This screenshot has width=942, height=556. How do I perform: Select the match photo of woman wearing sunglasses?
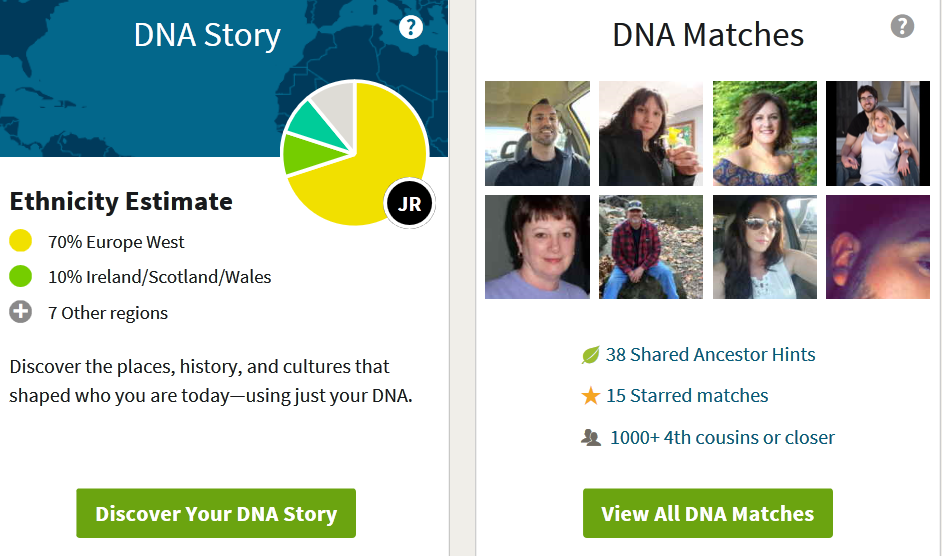click(x=765, y=247)
